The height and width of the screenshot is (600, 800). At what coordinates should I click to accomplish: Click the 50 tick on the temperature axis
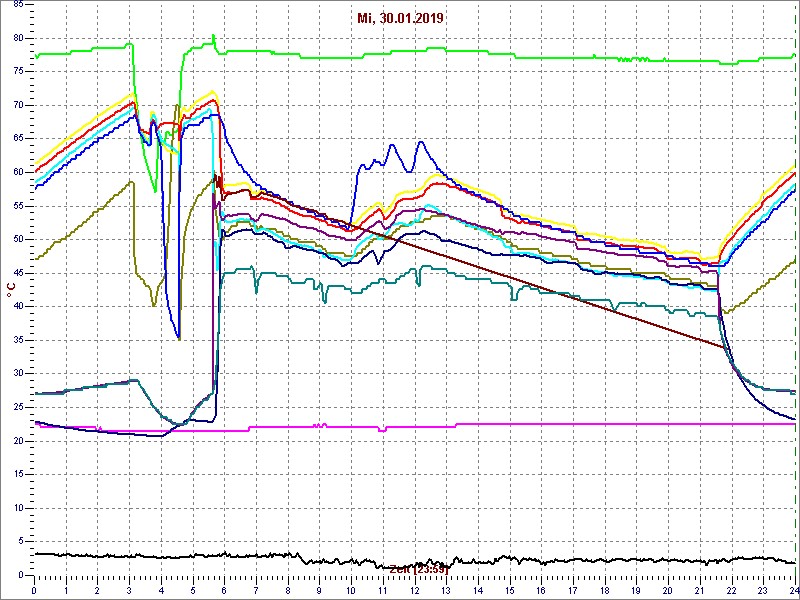pyautogui.click(x=17, y=239)
